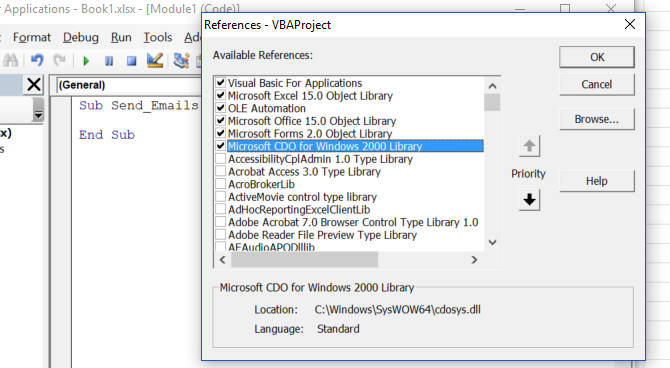Move reference priority down with black arrow
The width and height of the screenshot is (670, 368).
click(x=529, y=200)
